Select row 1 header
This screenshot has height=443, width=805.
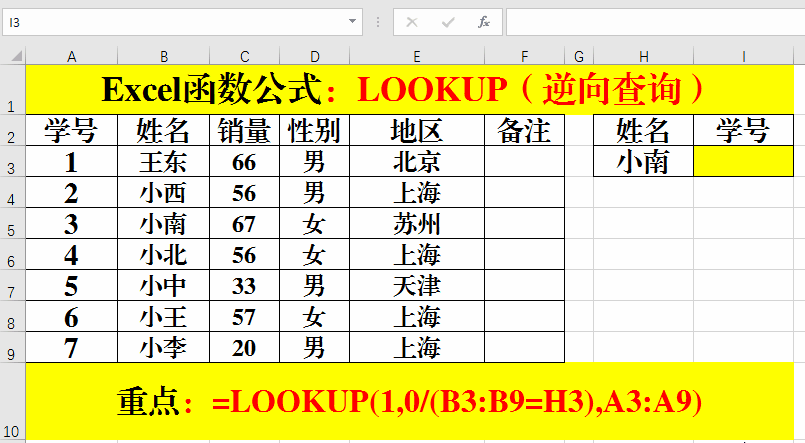coord(12,90)
